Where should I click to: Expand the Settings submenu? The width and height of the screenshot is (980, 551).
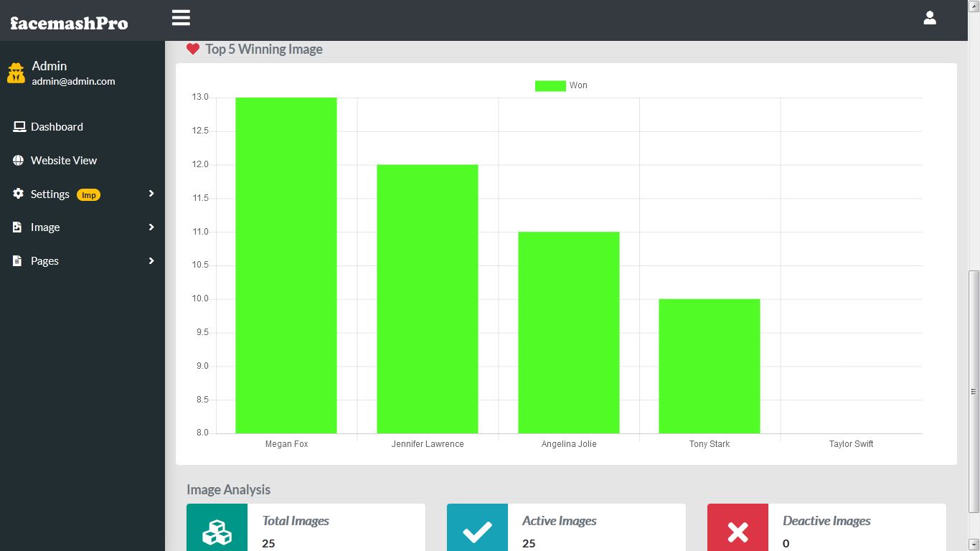click(150, 194)
